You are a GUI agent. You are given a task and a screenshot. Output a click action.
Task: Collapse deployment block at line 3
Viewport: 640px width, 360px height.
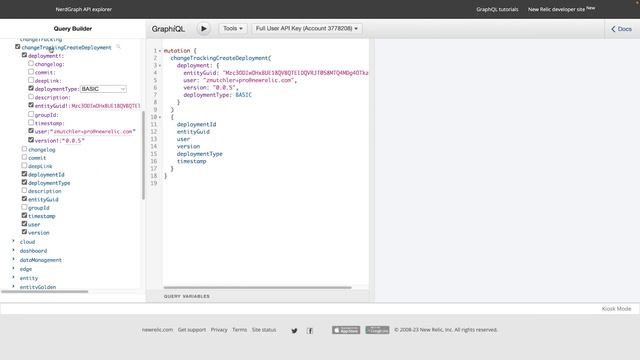(x=160, y=65)
